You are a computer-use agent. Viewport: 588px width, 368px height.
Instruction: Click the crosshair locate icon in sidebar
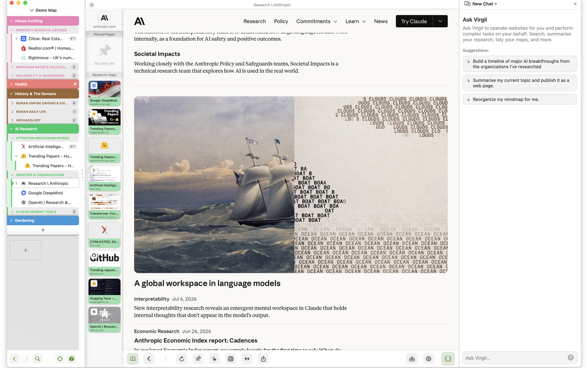[60, 359]
